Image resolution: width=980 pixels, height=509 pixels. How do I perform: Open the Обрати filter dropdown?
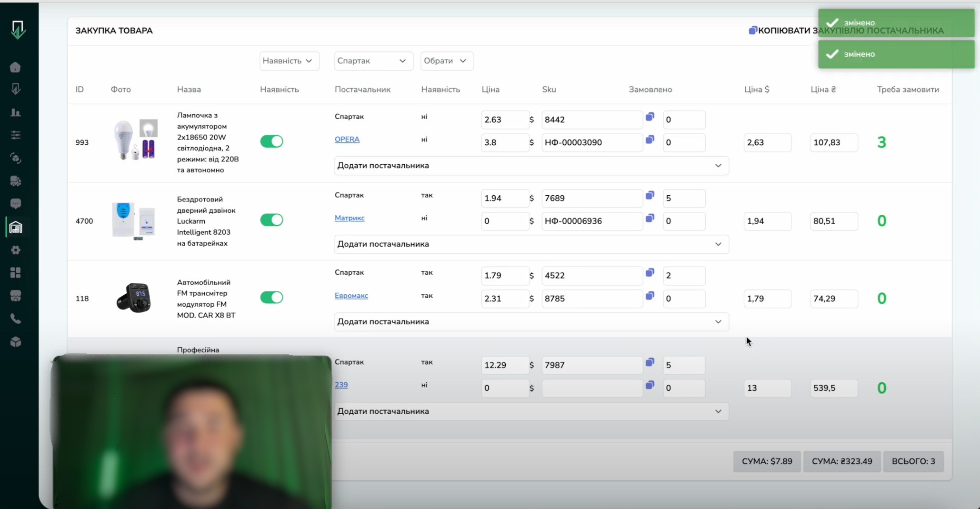447,61
